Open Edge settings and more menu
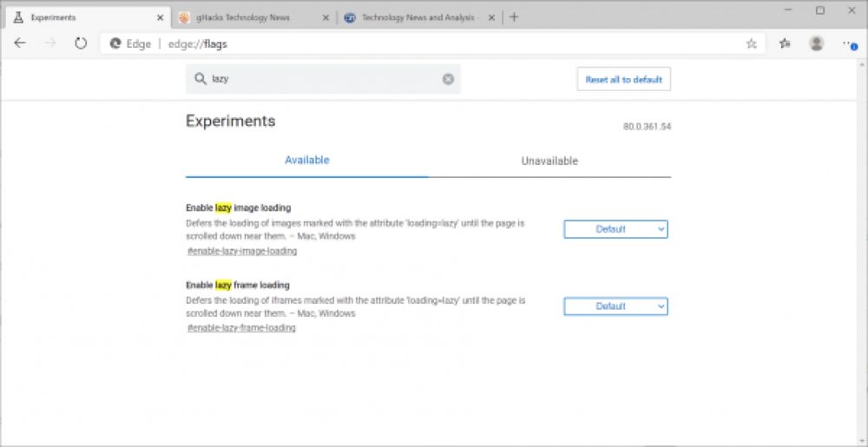Viewport: 868px width, 447px height. point(848,43)
